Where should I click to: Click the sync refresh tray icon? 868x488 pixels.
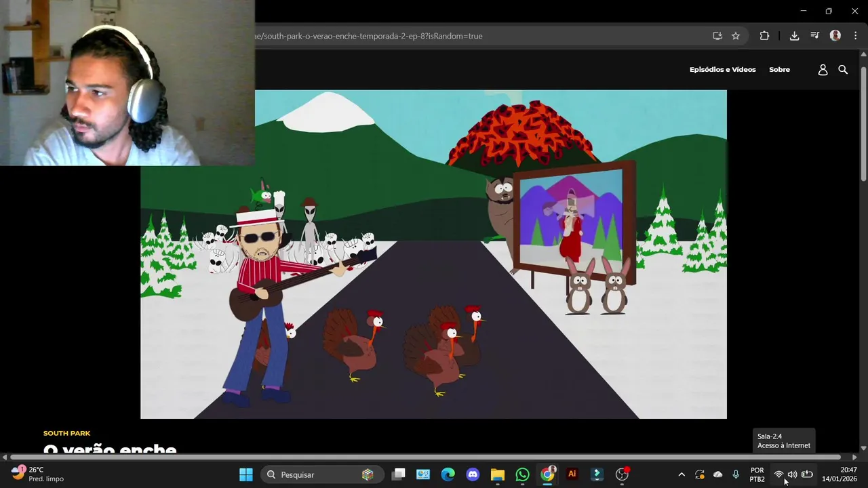[x=700, y=474]
